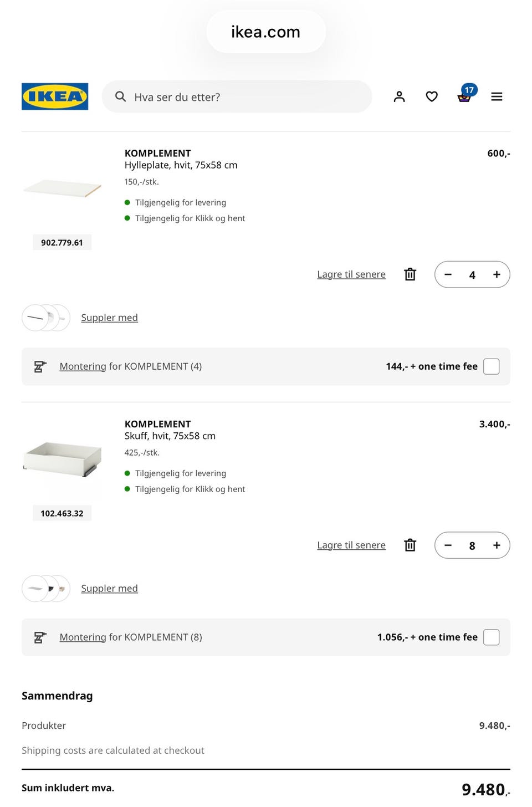Focus the 'Hva ser du etter?' search field

coord(237,96)
